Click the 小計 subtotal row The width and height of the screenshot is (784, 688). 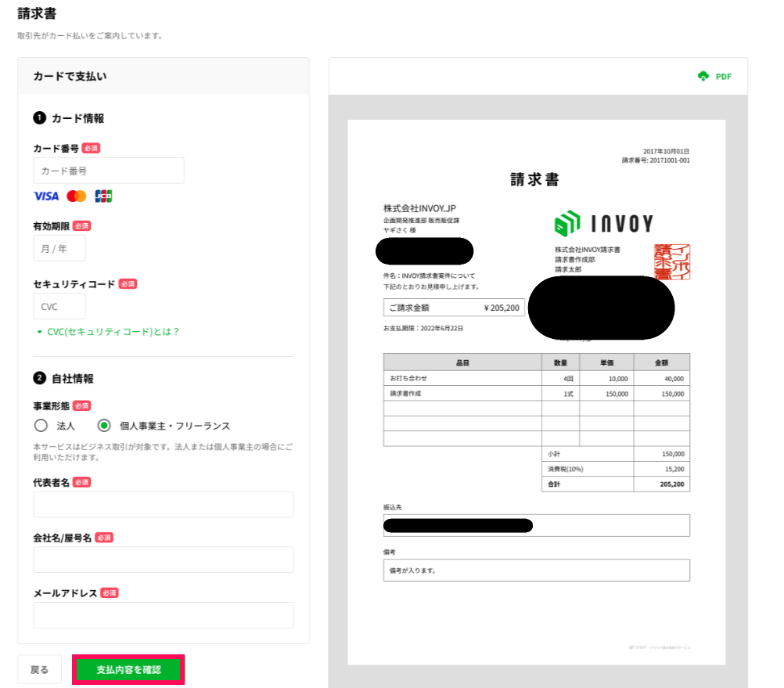(x=616, y=454)
